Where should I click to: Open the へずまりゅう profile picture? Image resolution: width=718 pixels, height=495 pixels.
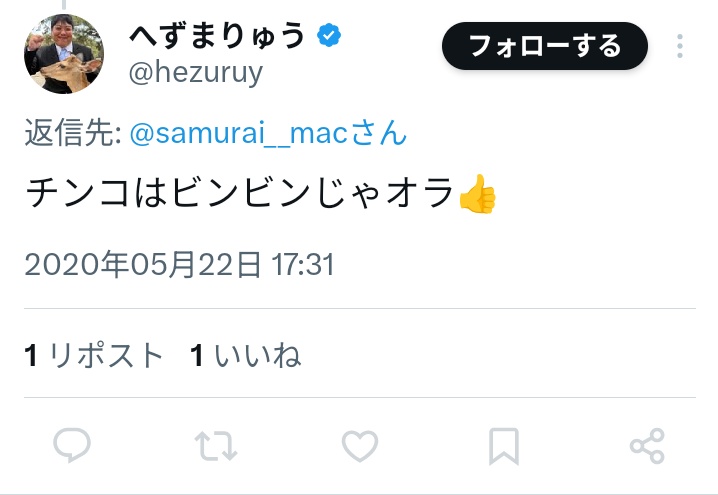64,54
